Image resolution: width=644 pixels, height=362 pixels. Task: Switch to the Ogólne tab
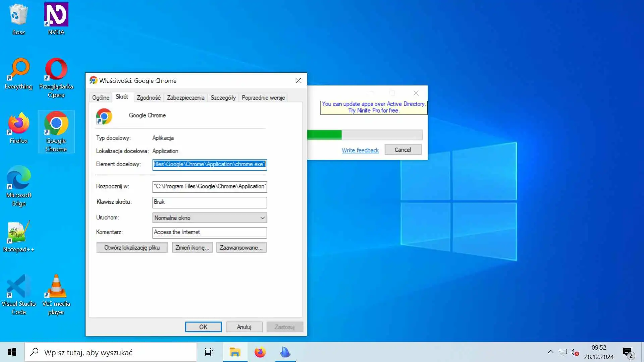click(101, 98)
